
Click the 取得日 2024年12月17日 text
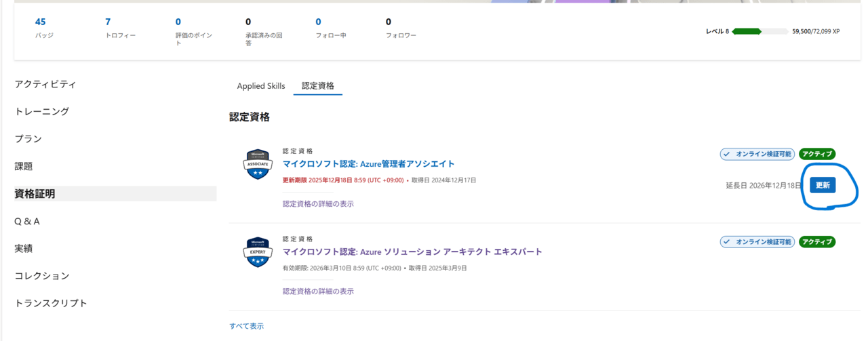pyautogui.click(x=444, y=180)
